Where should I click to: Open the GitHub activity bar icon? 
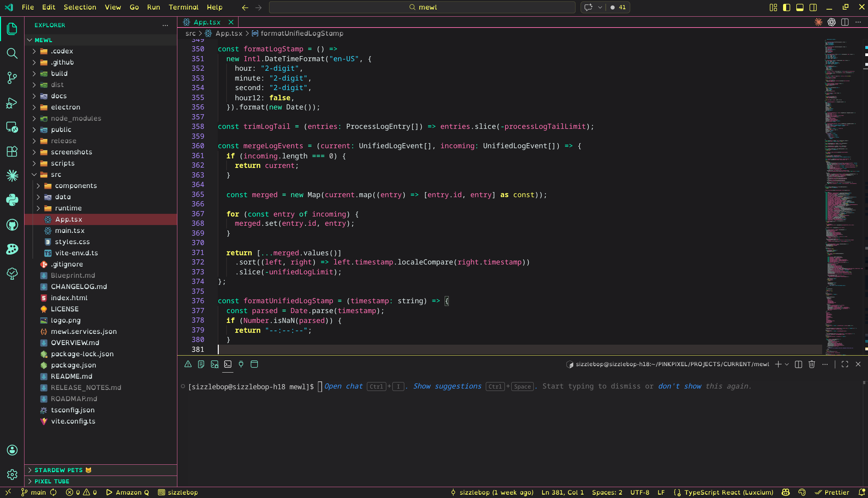(x=12, y=225)
